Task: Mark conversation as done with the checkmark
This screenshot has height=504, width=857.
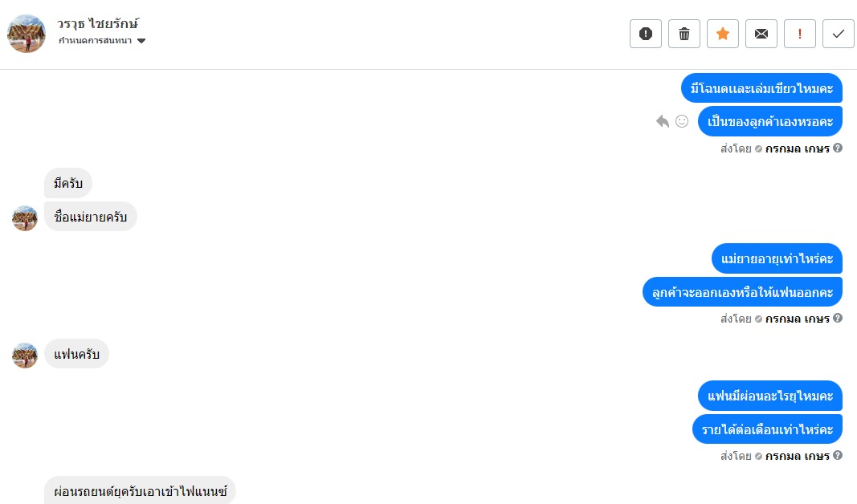Action: [839, 34]
